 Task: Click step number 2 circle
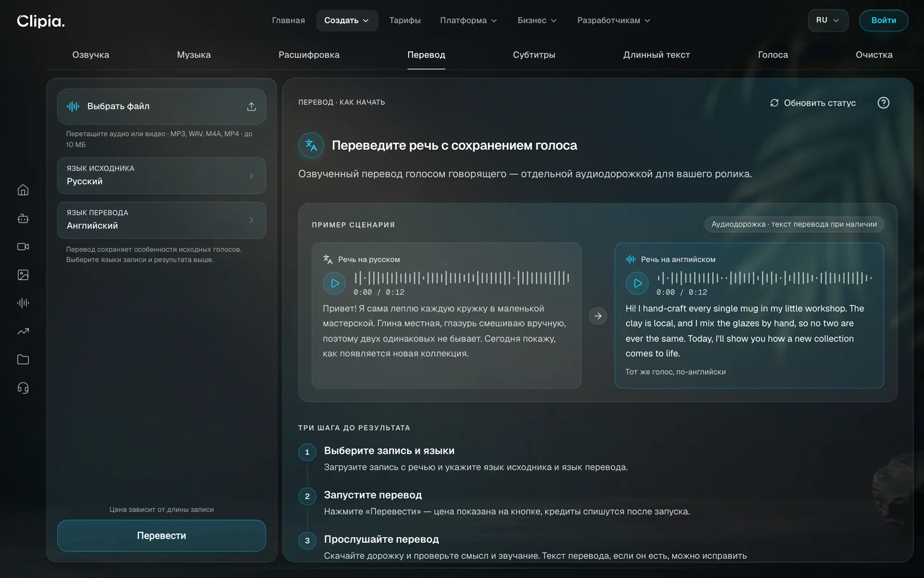pos(307,496)
